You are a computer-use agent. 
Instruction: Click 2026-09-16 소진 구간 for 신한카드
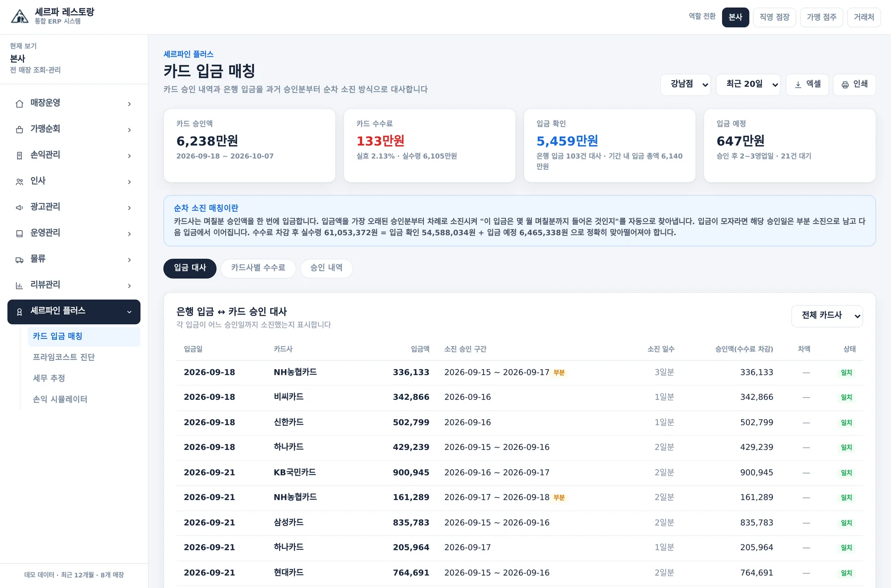pyautogui.click(x=468, y=422)
